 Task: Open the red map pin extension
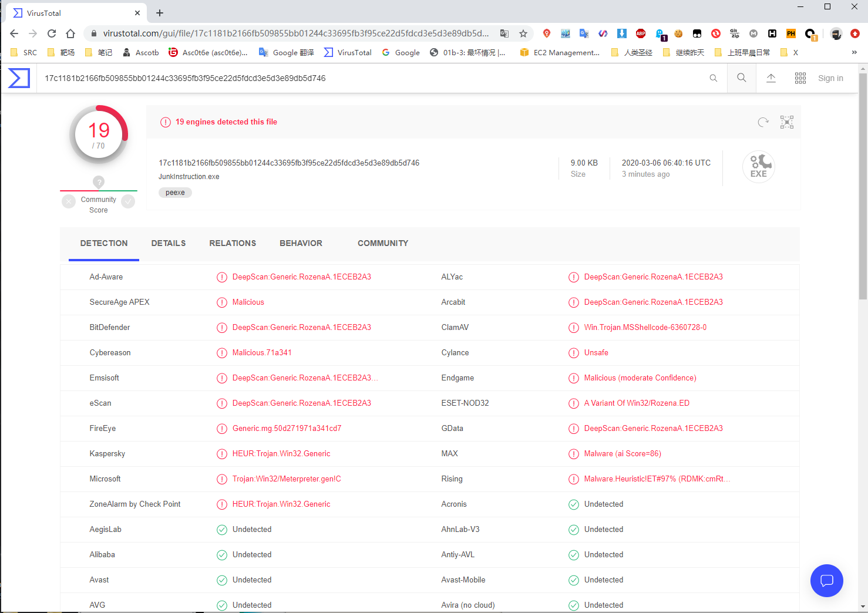point(547,33)
